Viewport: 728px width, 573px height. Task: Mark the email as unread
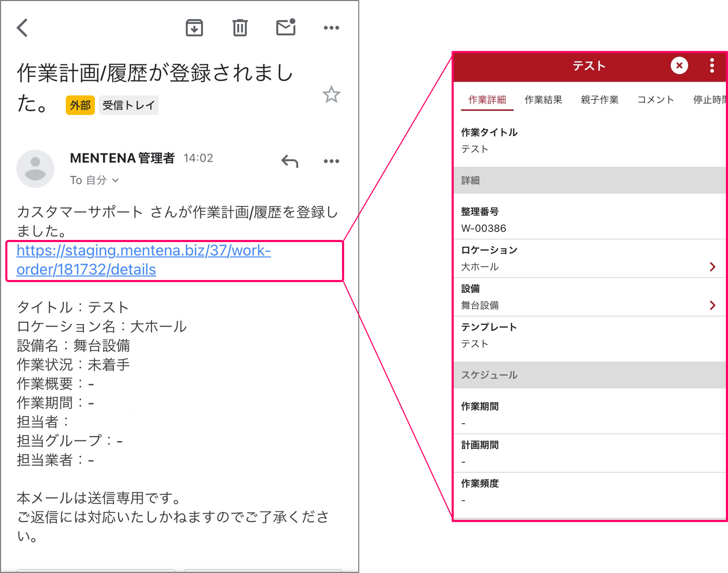point(285,28)
